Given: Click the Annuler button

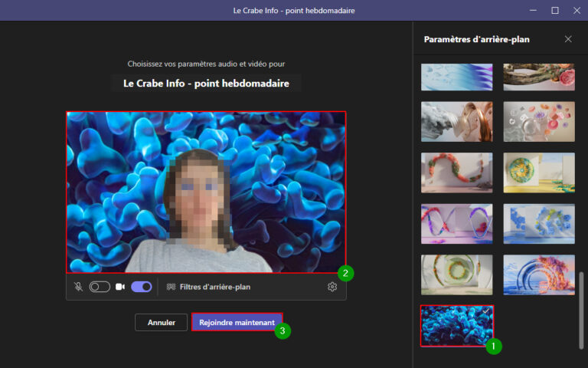Looking at the screenshot, I should [x=162, y=323].
